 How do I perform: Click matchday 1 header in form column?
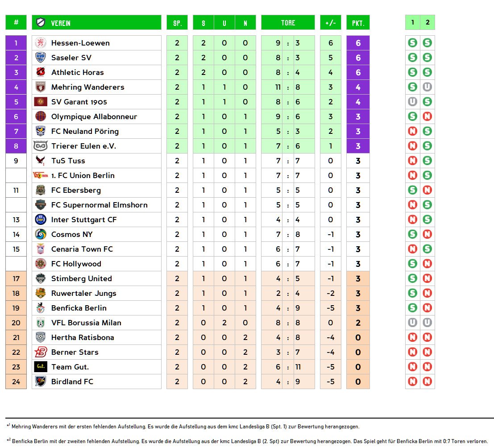413,23
